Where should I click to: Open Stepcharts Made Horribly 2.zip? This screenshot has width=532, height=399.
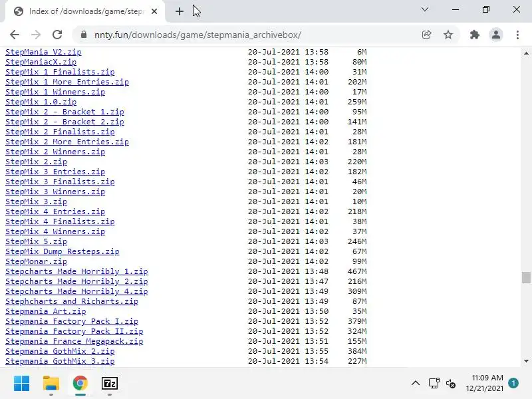(x=76, y=281)
